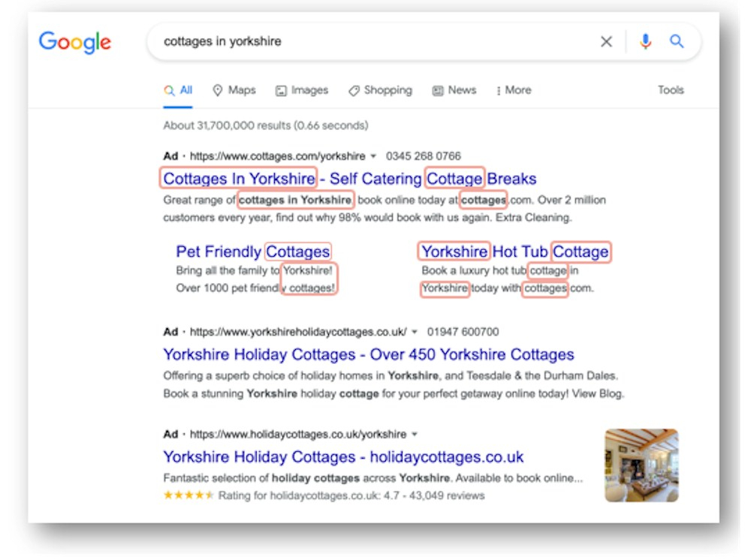Open the Tools button
The image size is (751, 560).
[x=671, y=90]
